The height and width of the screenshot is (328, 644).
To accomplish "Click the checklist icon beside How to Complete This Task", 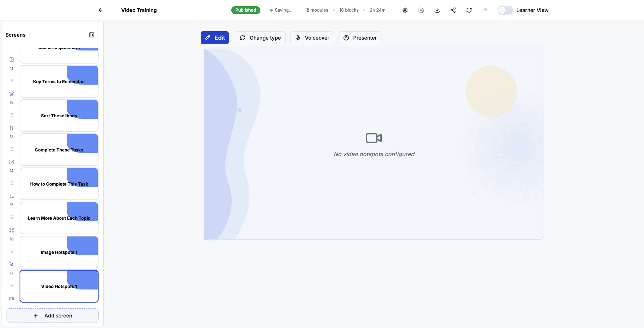I will 11,196.
